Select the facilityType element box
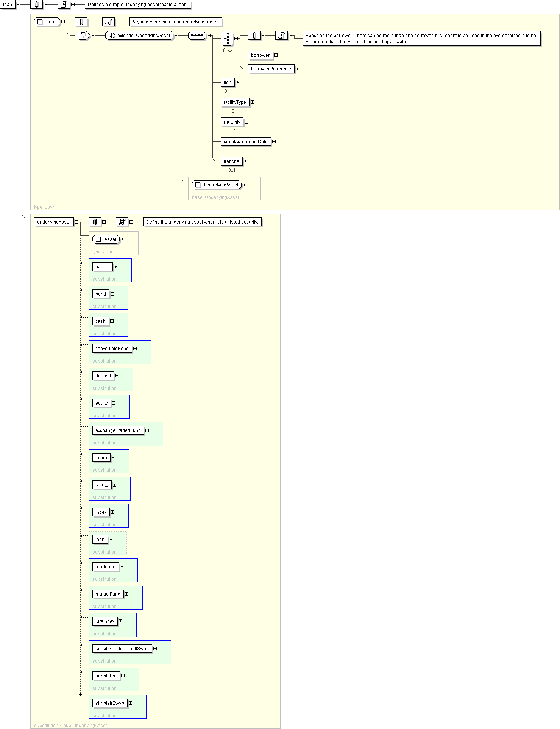Image resolution: width=560 pixels, height=729 pixels. tap(235, 102)
